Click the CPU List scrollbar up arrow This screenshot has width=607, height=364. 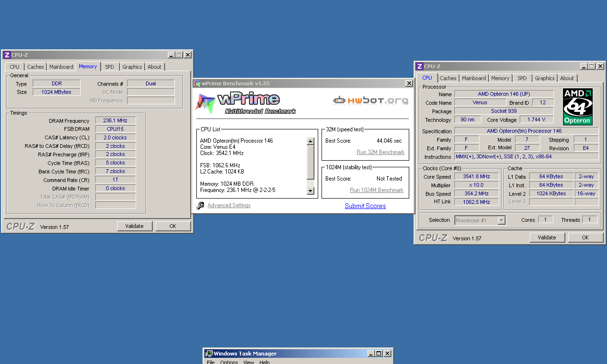(311, 141)
